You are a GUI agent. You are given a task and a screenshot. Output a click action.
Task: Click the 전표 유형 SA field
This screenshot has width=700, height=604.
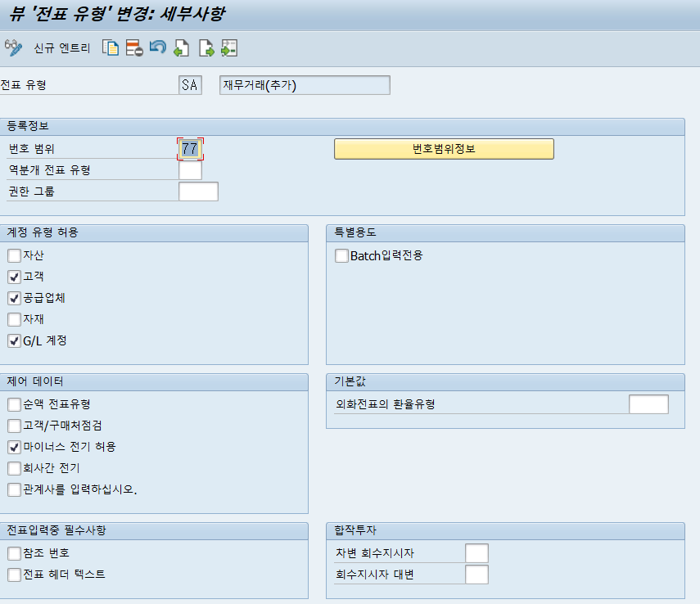coord(190,85)
